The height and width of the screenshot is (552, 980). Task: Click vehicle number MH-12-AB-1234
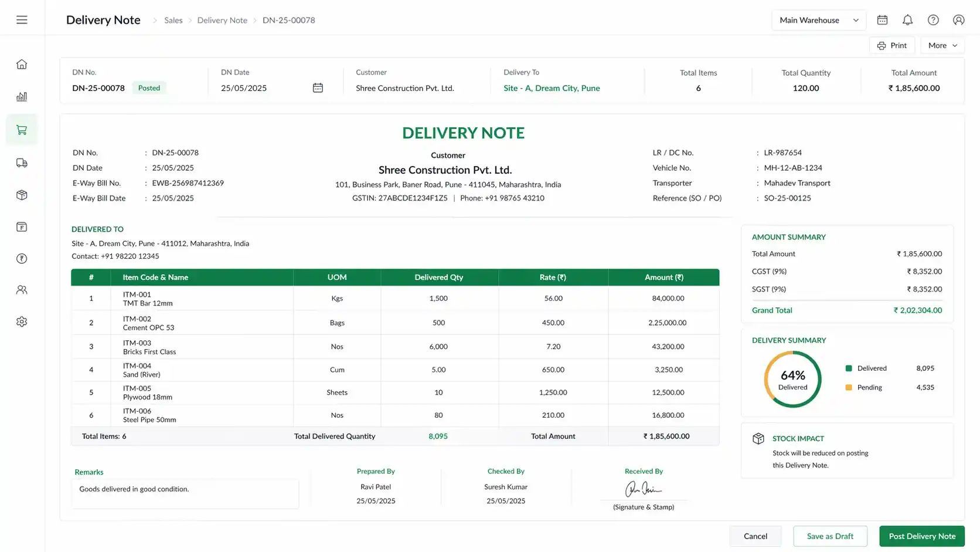793,168
